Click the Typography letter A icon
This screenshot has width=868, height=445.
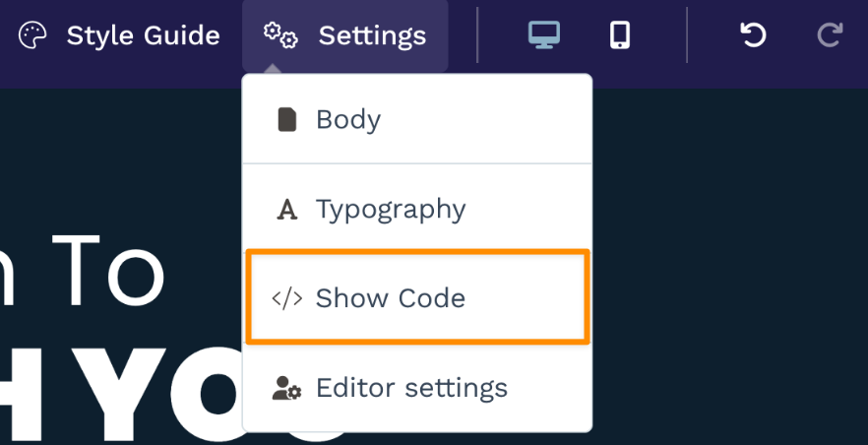pyautogui.click(x=287, y=210)
